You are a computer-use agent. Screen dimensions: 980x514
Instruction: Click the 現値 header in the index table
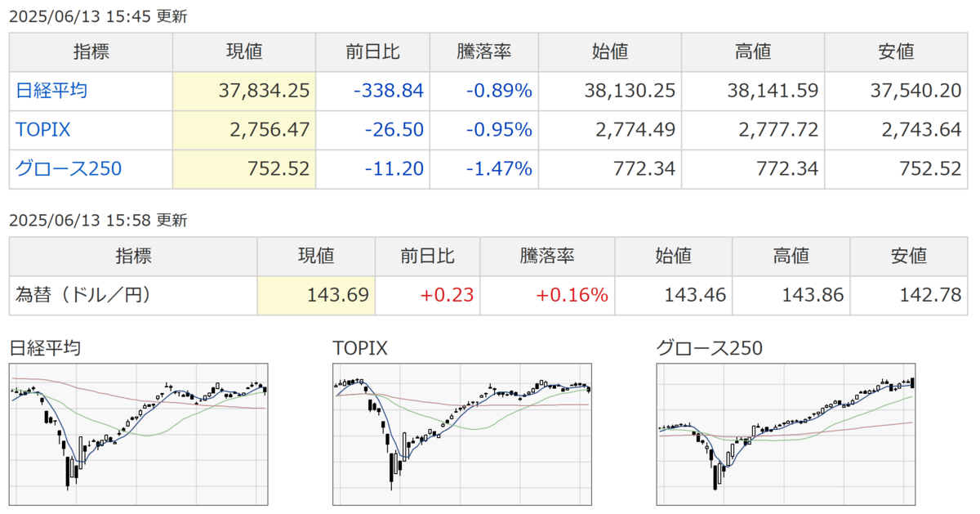pyautogui.click(x=243, y=51)
